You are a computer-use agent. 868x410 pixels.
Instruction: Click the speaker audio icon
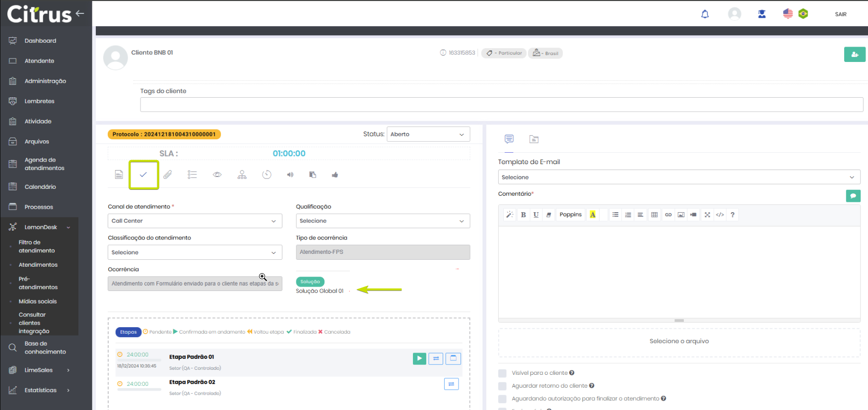tap(290, 175)
